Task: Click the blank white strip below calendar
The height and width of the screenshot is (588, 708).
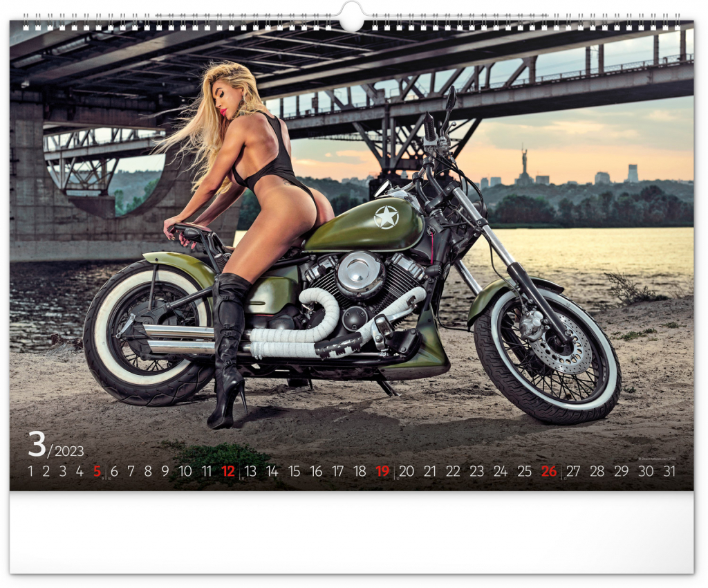Action: coord(351,531)
